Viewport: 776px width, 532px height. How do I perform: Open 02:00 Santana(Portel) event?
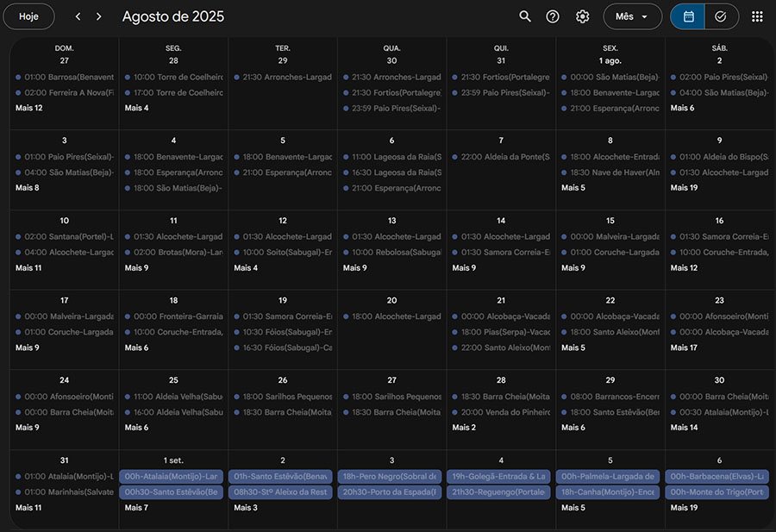(x=65, y=236)
